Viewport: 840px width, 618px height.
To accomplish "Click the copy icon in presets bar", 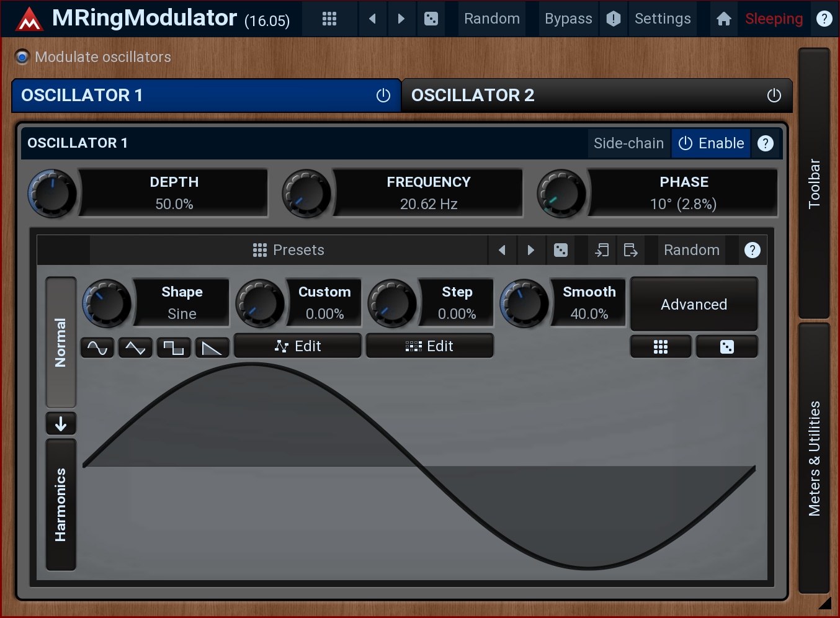I will [602, 250].
